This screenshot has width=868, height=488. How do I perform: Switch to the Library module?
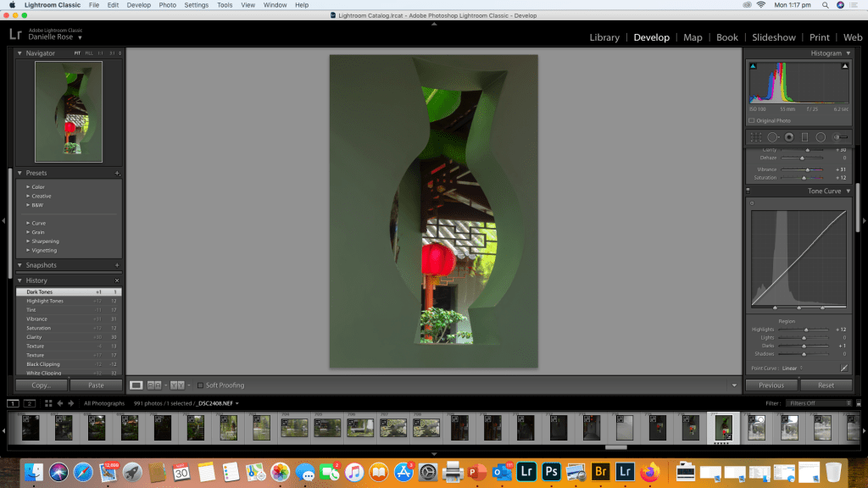click(604, 37)
